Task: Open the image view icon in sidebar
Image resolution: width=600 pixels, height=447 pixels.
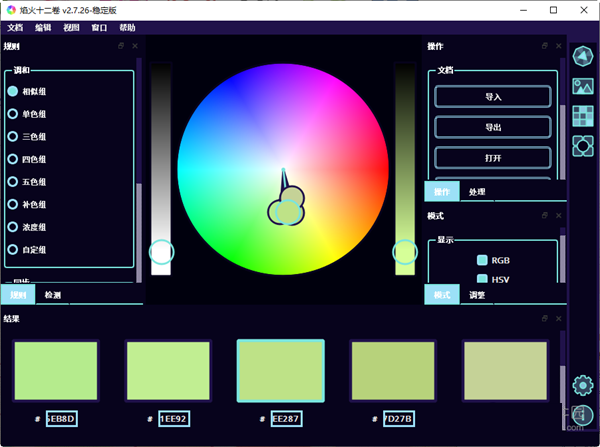Action: [583, 88]
